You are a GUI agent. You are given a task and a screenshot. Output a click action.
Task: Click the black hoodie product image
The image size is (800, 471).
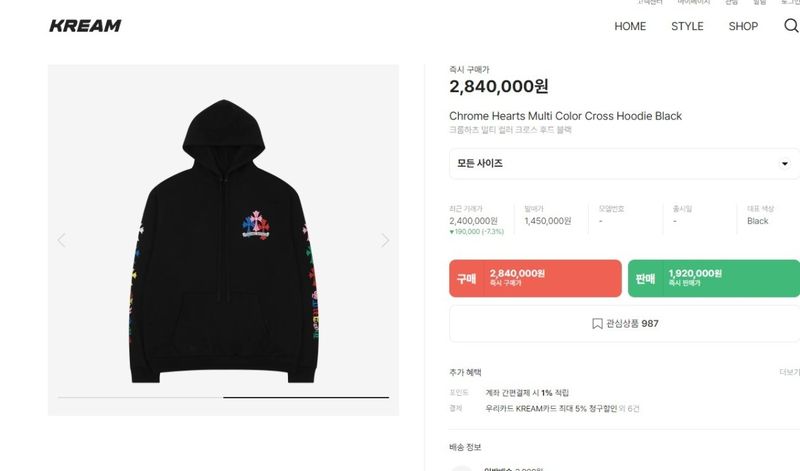223,241
